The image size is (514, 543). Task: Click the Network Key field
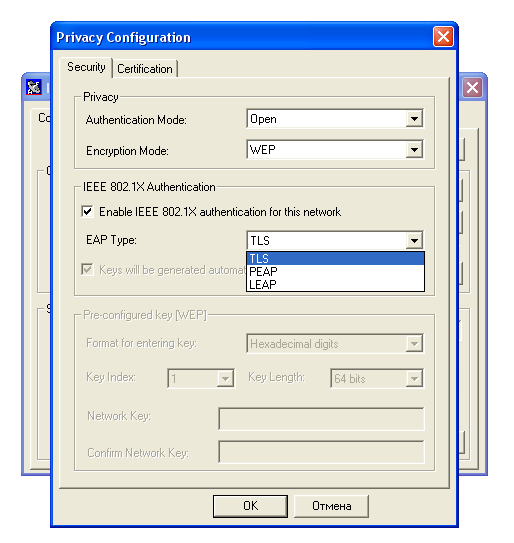click(x=321, y=419)
